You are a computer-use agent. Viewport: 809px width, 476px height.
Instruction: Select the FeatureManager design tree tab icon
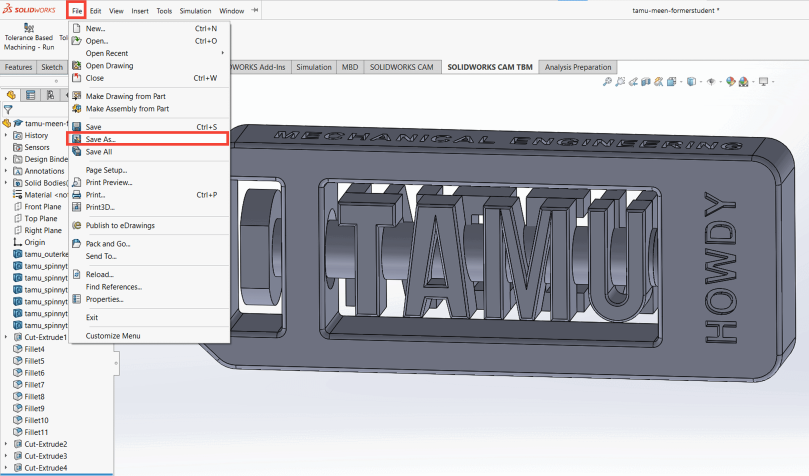point(11,95)
